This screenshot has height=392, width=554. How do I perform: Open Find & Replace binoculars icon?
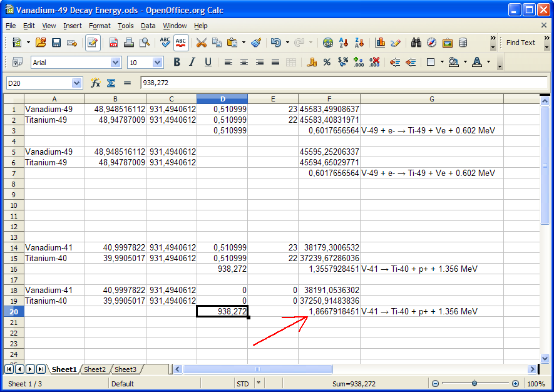pyautogui.click(x=416, y=43)
